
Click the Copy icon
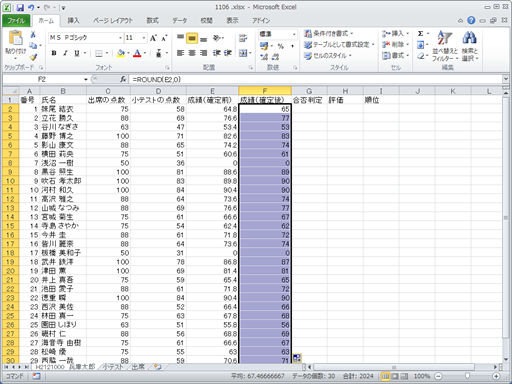33,45
